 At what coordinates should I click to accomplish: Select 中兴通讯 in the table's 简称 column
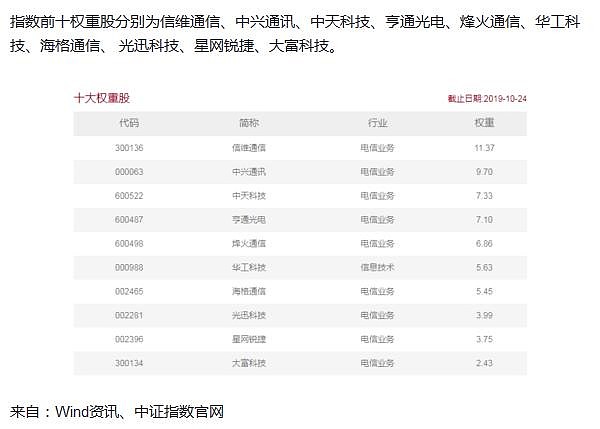(249, 172)
